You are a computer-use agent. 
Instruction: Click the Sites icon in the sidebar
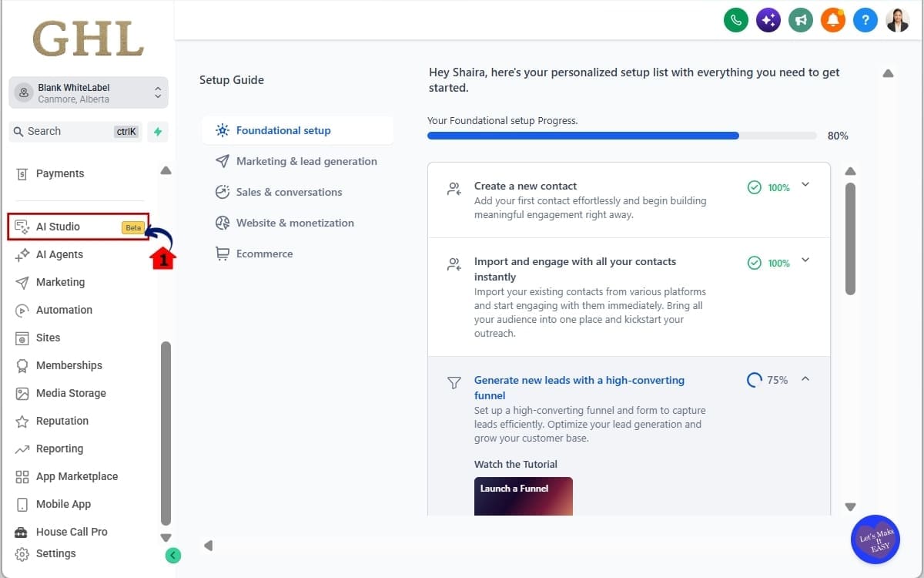coord(22,338)
